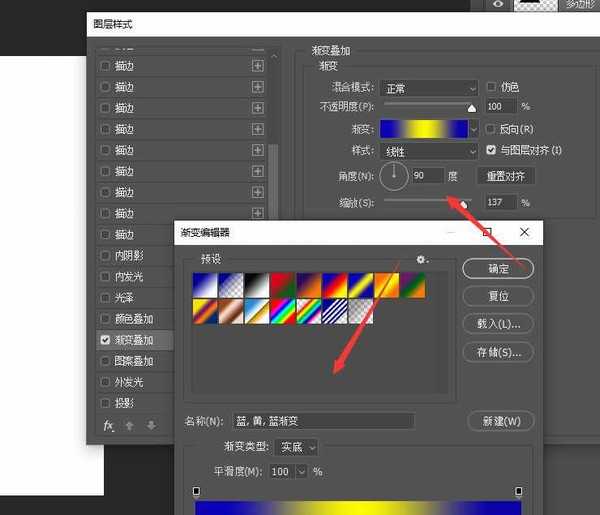Uncheck 与图层对齐 align with layer
The image size is (600, 515).
pos(491,150)
